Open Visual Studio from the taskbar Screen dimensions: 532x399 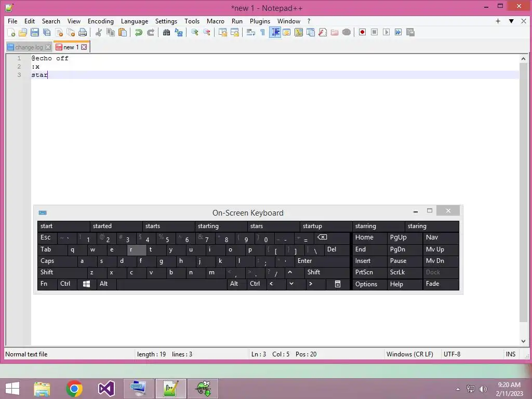[x=106, y=389]
